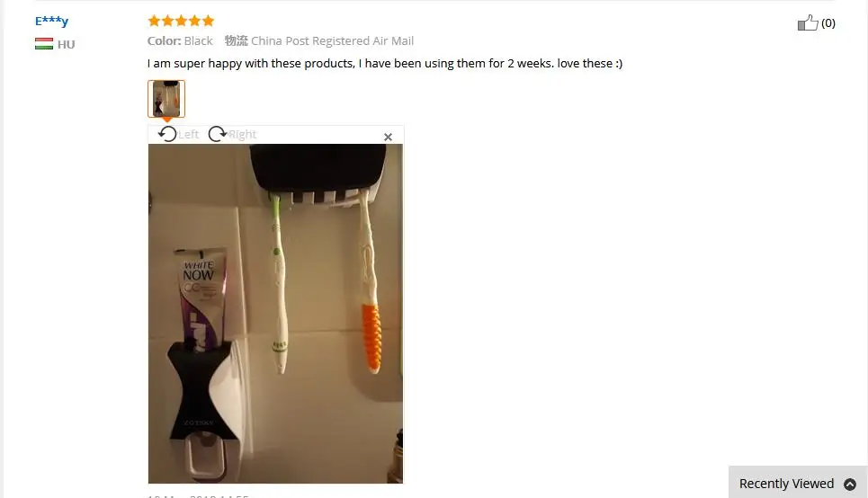The height and width of the screenshot is (498, 868).
Task: Close the enlarged review photo
Action: coord(388,137)
